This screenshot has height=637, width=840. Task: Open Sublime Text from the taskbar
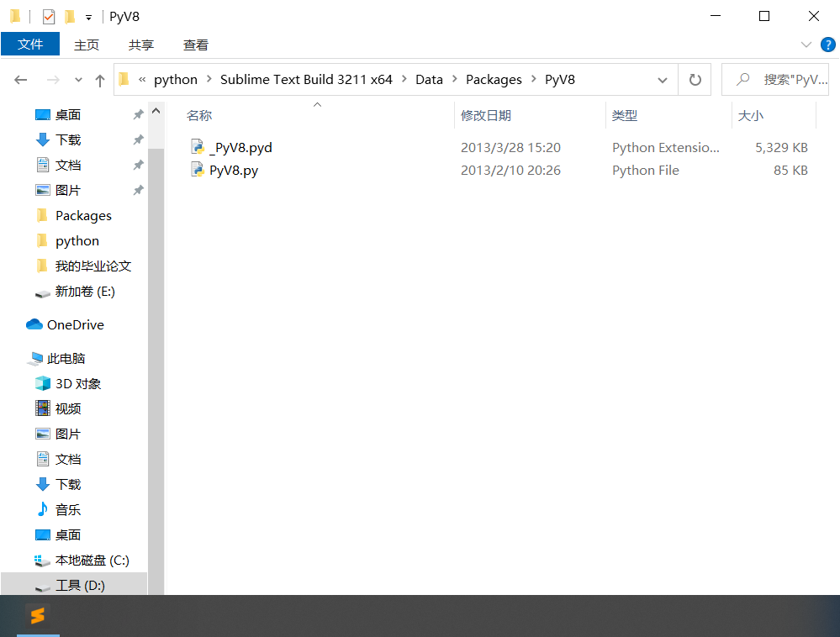(38, 616)
